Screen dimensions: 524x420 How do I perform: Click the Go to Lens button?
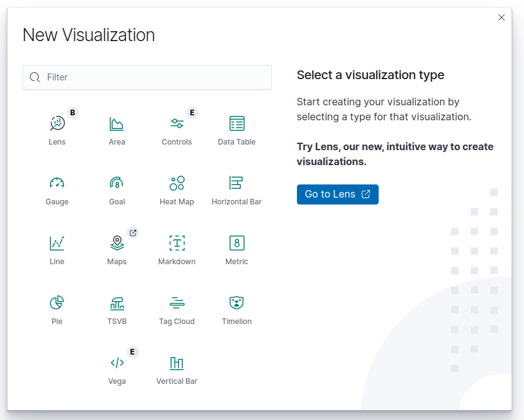(337, 194)
